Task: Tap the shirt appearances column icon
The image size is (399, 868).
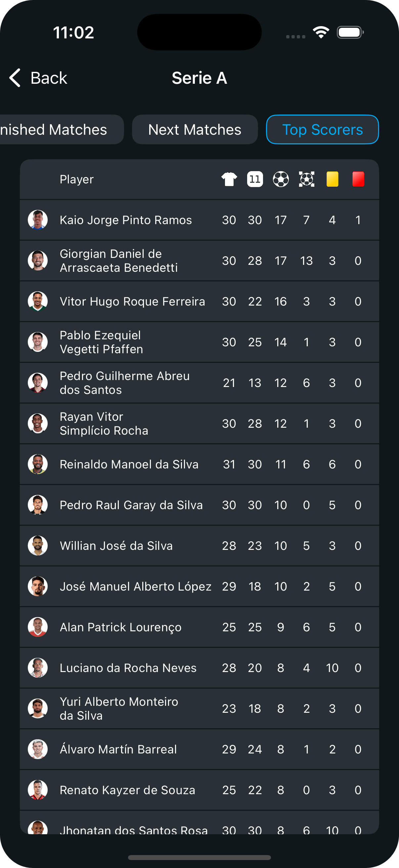Action: (229, 179)
